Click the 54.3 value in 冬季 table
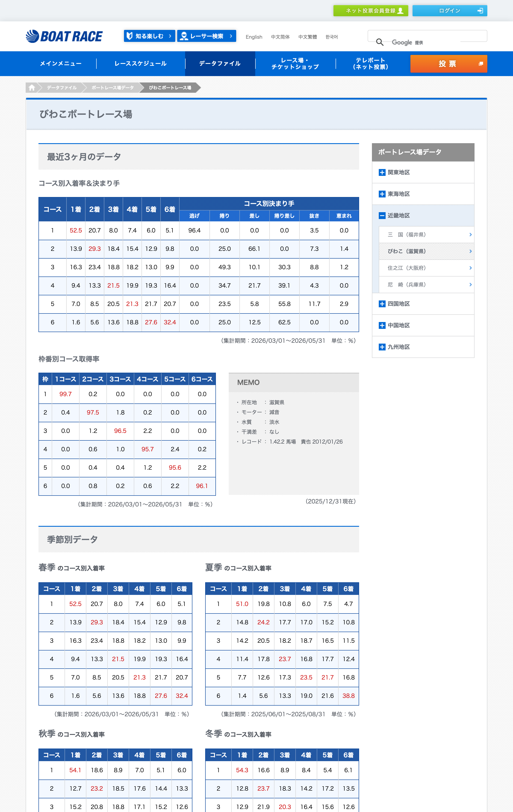513x812 pixels. pos(242,770)
